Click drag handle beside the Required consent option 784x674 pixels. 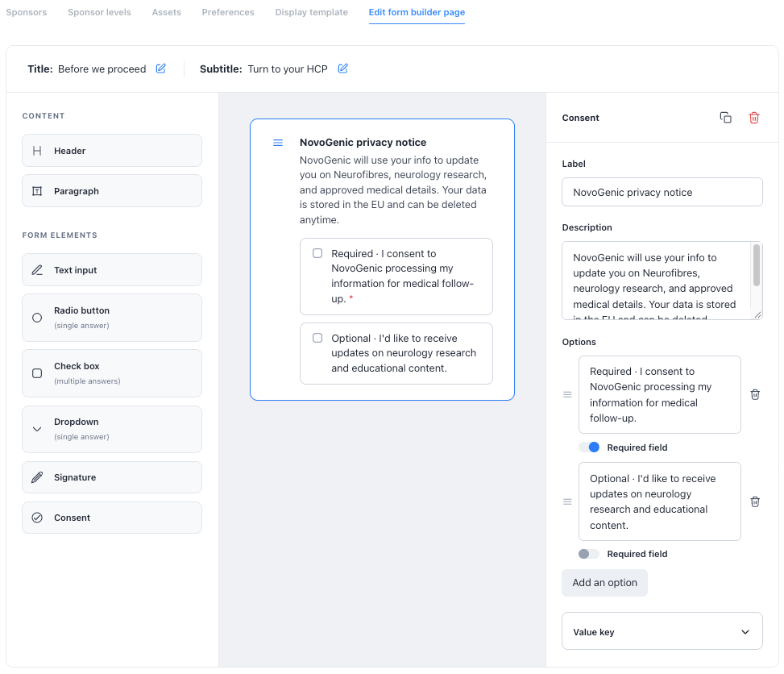[x=567, y=395]
